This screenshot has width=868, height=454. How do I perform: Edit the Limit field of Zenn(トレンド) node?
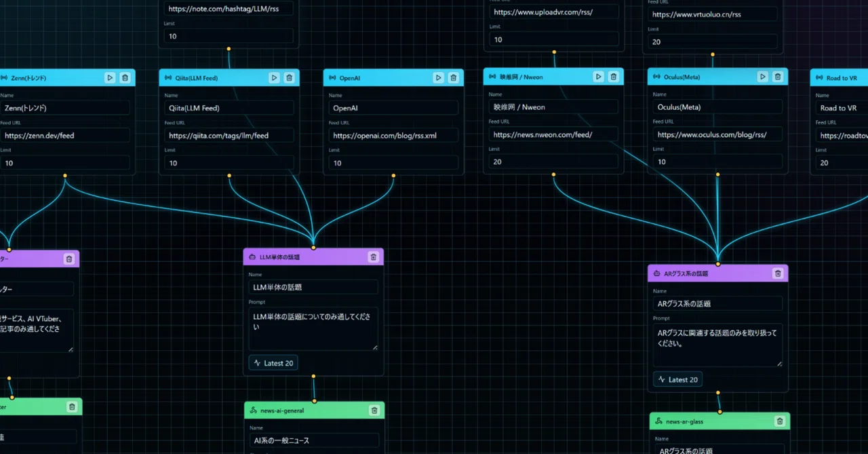coord(65,163)
